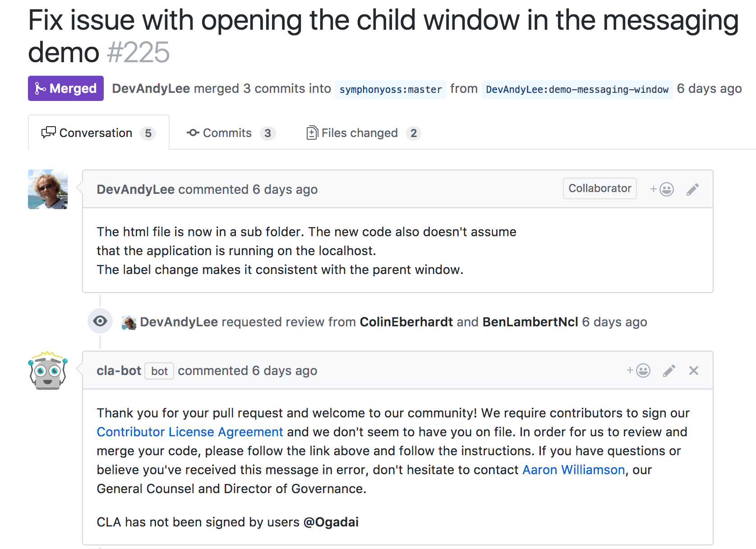This screenshot has width=756, height=549.
Task: Open the symphonyoss:master branch link
Action: coord(391,89)
